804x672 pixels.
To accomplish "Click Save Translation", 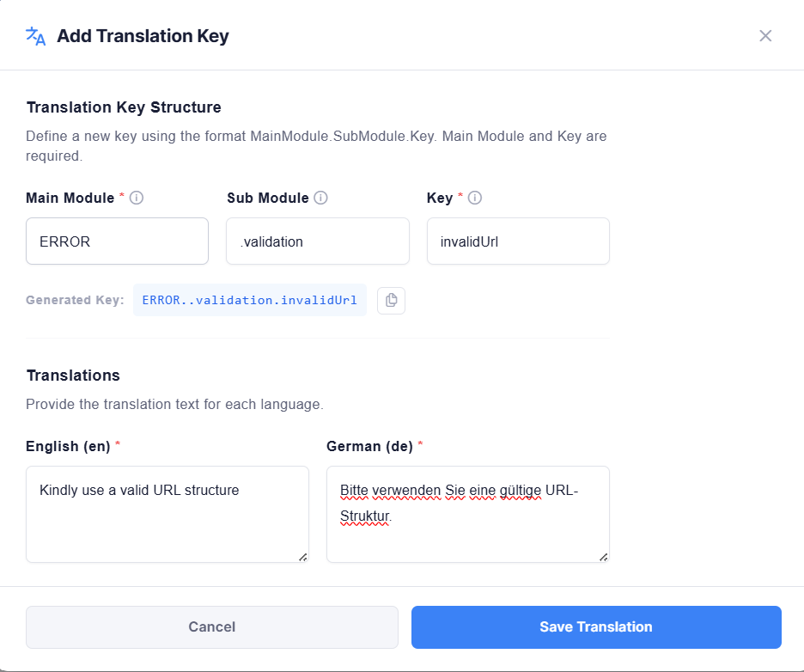I will click(595, 627).
